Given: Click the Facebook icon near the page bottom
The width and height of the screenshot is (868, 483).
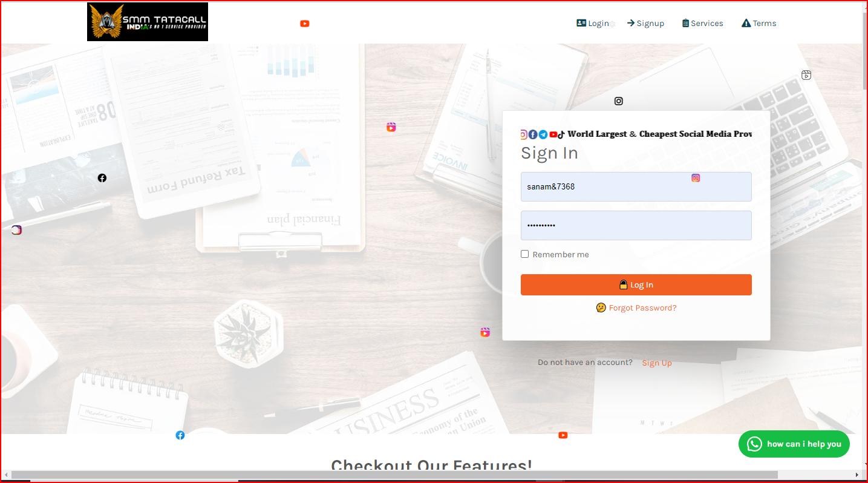Looking at the screenshot, I should pyautogui.click(x=180, y=435).
